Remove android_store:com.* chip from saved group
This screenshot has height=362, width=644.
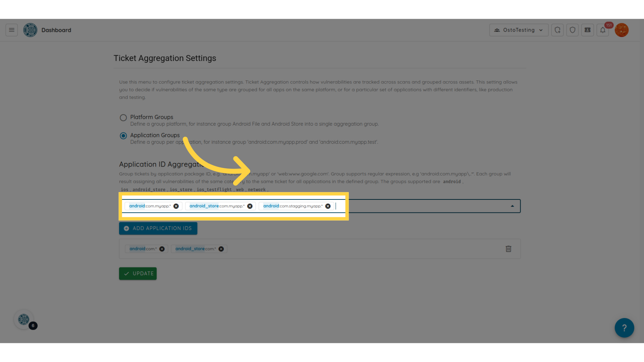221,249
